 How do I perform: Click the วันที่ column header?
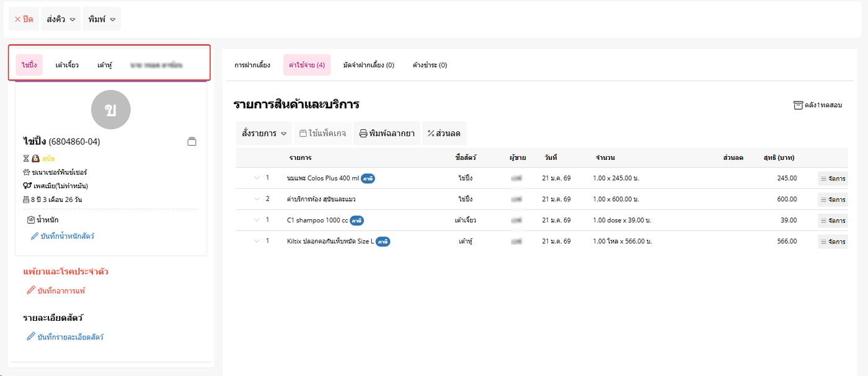pos(551,157)
